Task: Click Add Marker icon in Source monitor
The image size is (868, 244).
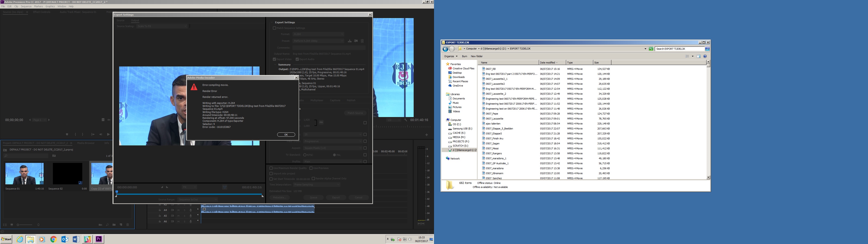Action: 67,134
